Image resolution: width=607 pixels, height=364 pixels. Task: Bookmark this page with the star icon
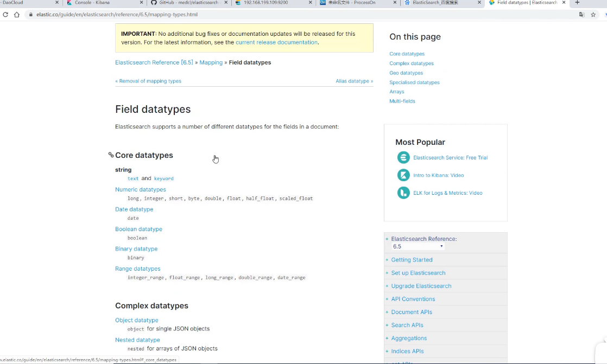click(x=593, y=15)
